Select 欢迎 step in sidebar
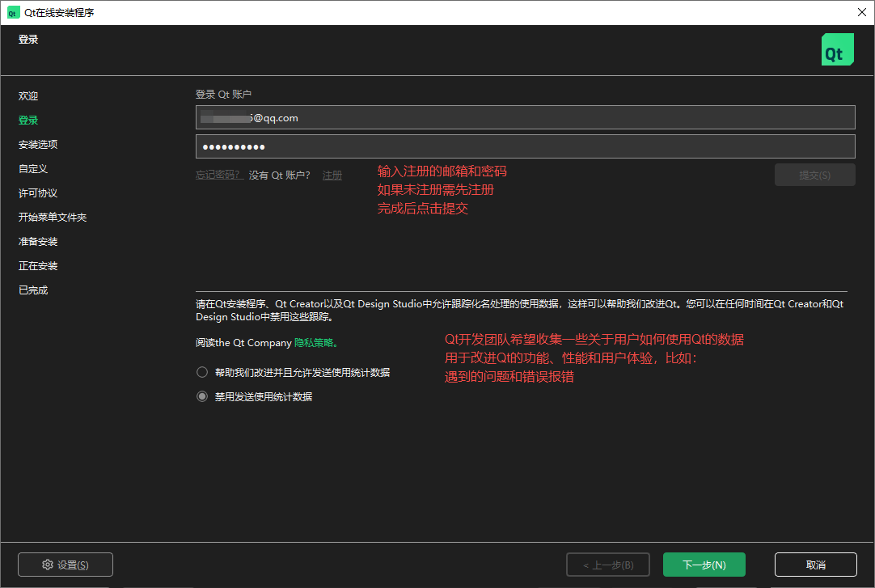The width and height of the screenshot is (875, 588). 28,96
